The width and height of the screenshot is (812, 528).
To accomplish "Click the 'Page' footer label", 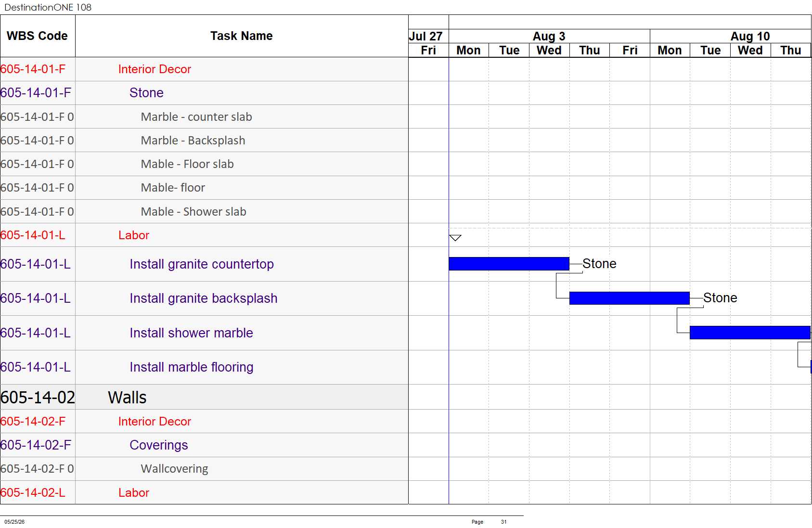I will (x=477, y=522).
